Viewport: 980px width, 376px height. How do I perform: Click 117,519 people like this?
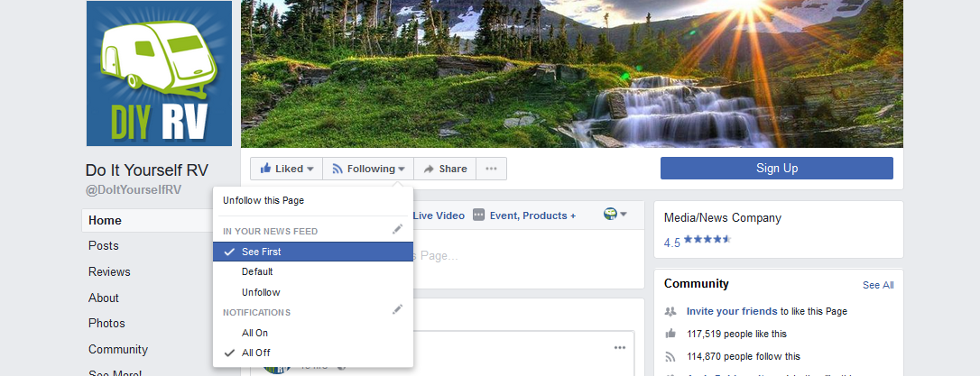(x=736, y=335)
